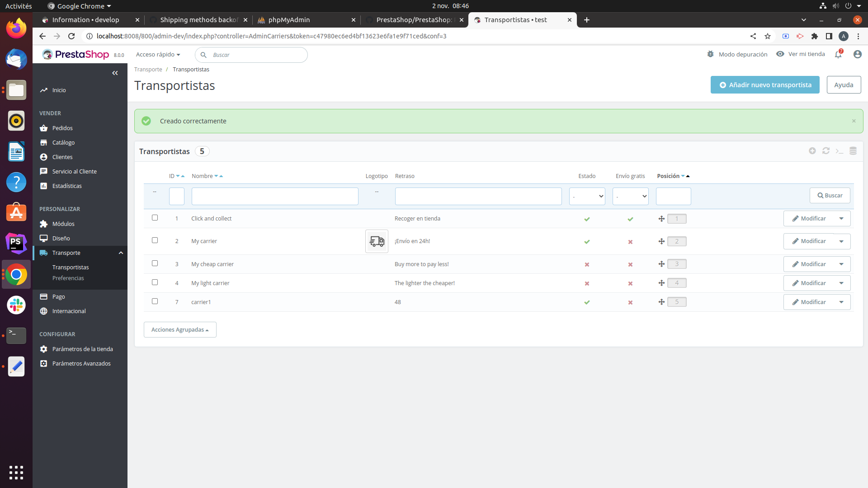Select the checkbox for Click and collect
This screenshot has height=488, width=868.
155,217
